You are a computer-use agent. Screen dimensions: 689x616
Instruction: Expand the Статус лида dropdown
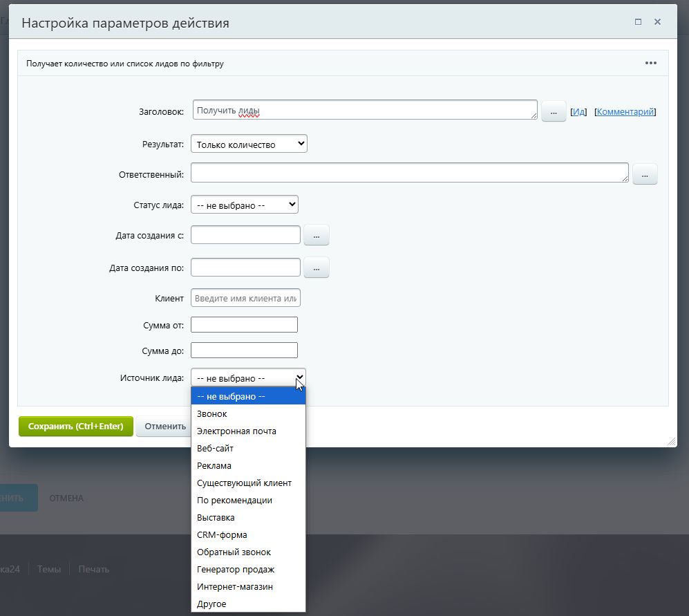coord(244,205)
